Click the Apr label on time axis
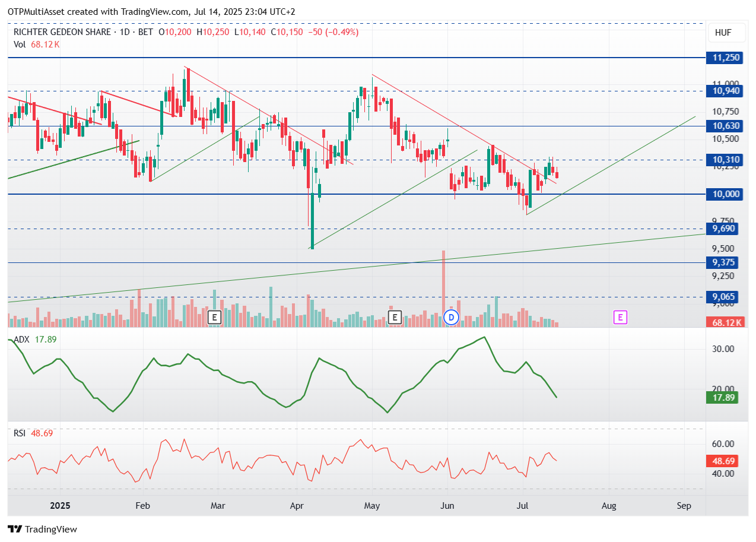 [297, 506]
